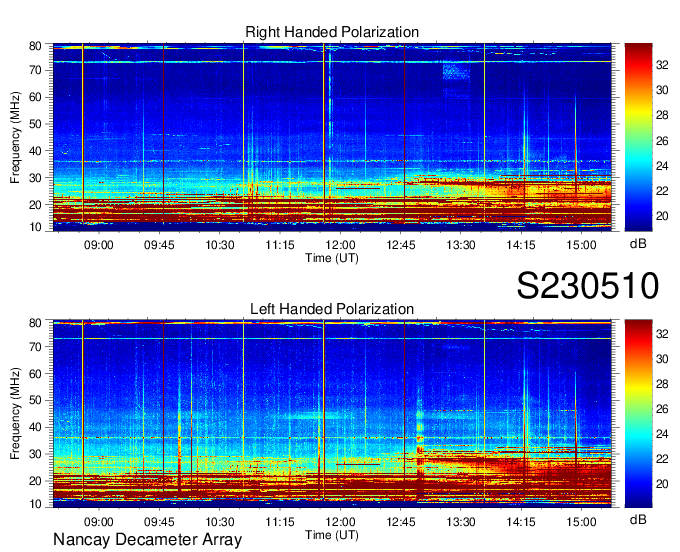Image resolution: width=680 pixels, height=552 pixels.
Task: Click Left Handed plot's 09:00 time tick
Action: (99, 522)
